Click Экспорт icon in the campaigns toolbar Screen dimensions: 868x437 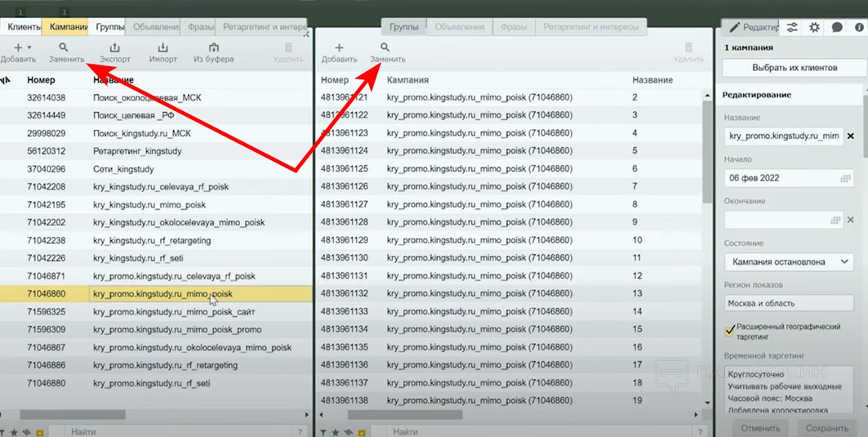(x=114, y=48)
